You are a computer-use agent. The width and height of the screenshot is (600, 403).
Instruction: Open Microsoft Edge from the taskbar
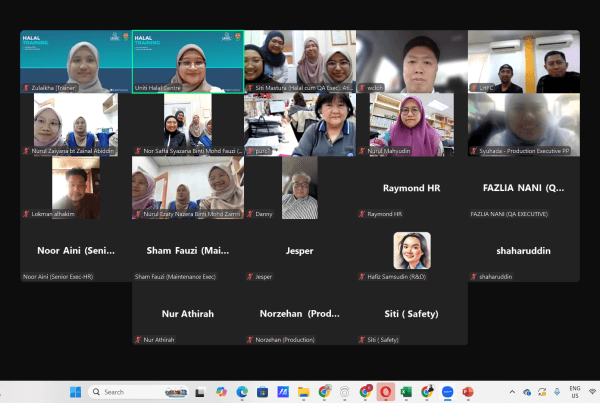[242, 392]
